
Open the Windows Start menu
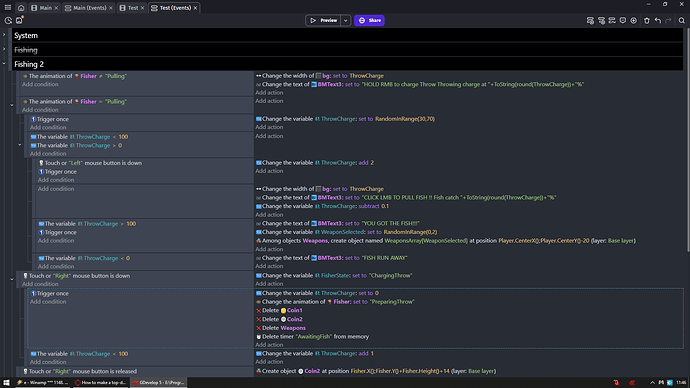click(6, 382)
